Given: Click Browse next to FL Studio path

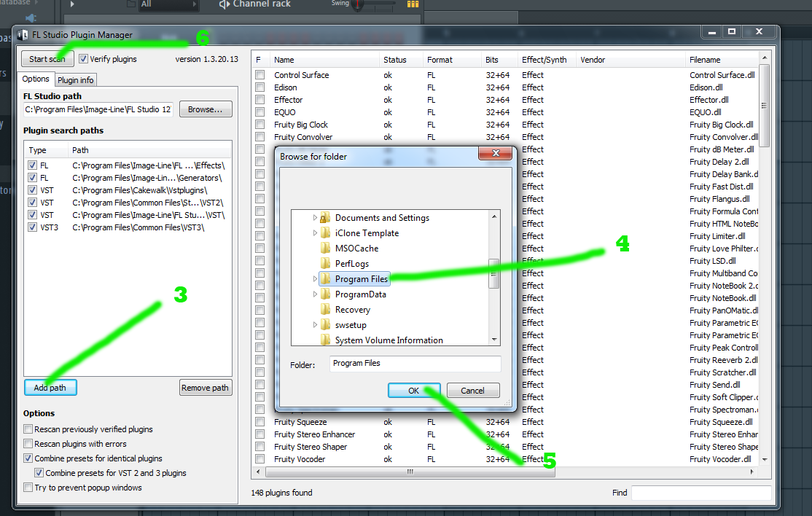Looking at the screenshot, I should pos(206,109).
